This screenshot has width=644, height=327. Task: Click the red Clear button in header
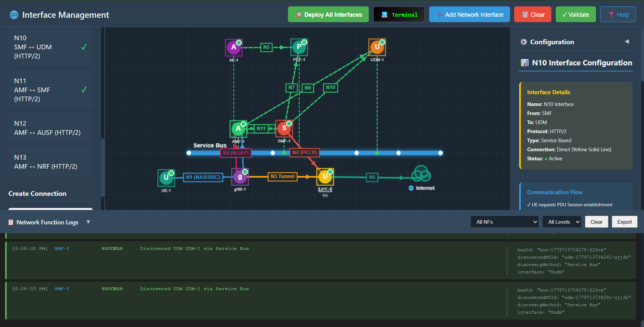[533, 14]
